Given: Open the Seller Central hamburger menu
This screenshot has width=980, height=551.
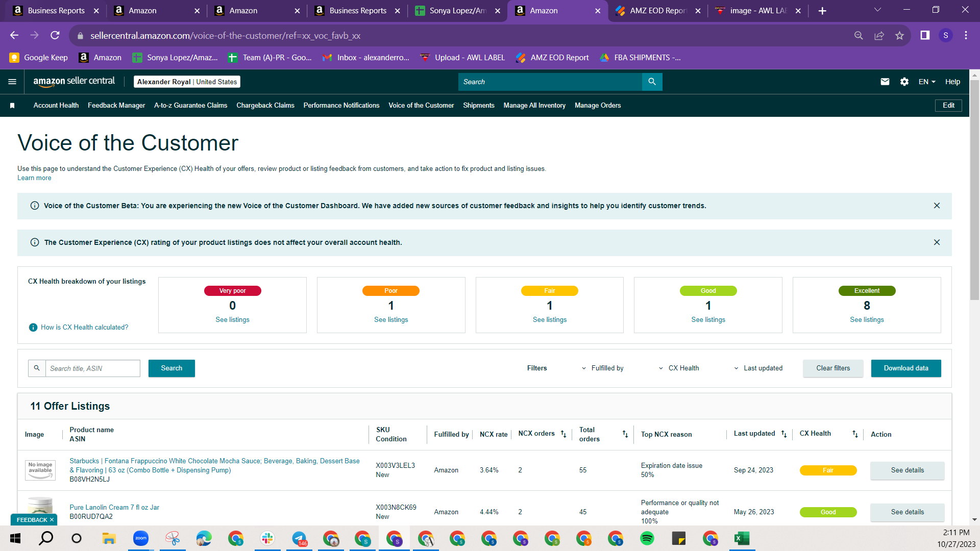Looking at the screenshot, I should point(12,82).
